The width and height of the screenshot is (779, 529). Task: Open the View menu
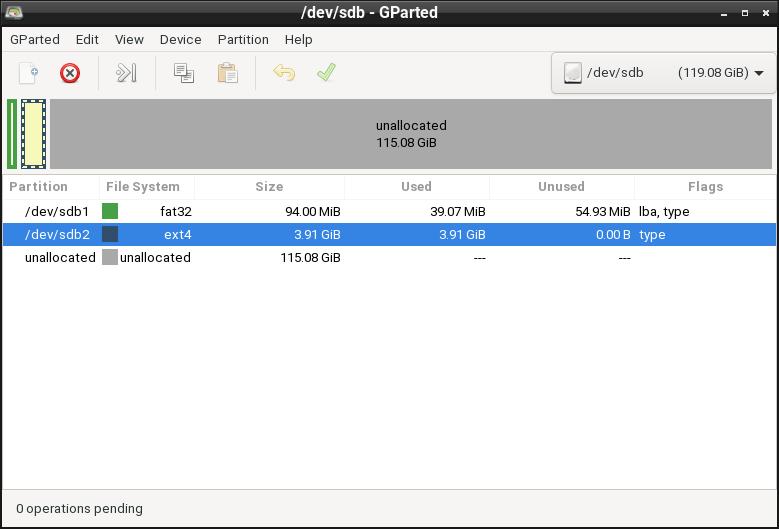[129, 39]
